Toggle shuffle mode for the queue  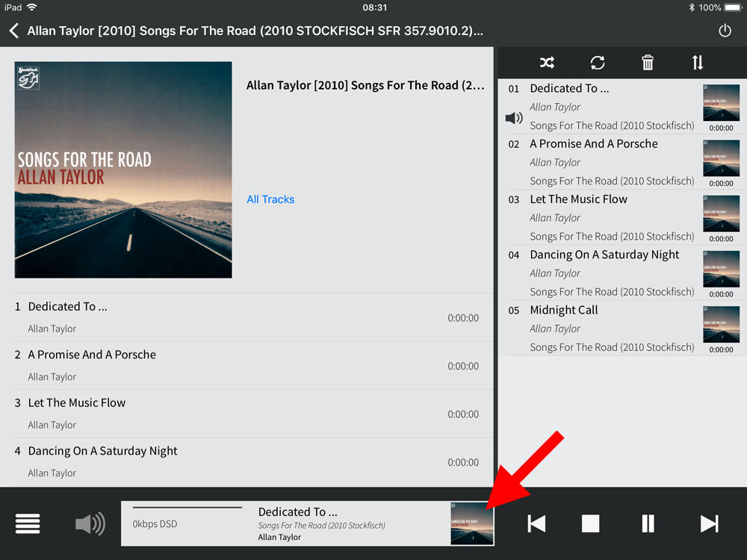[x=547, y=63]
